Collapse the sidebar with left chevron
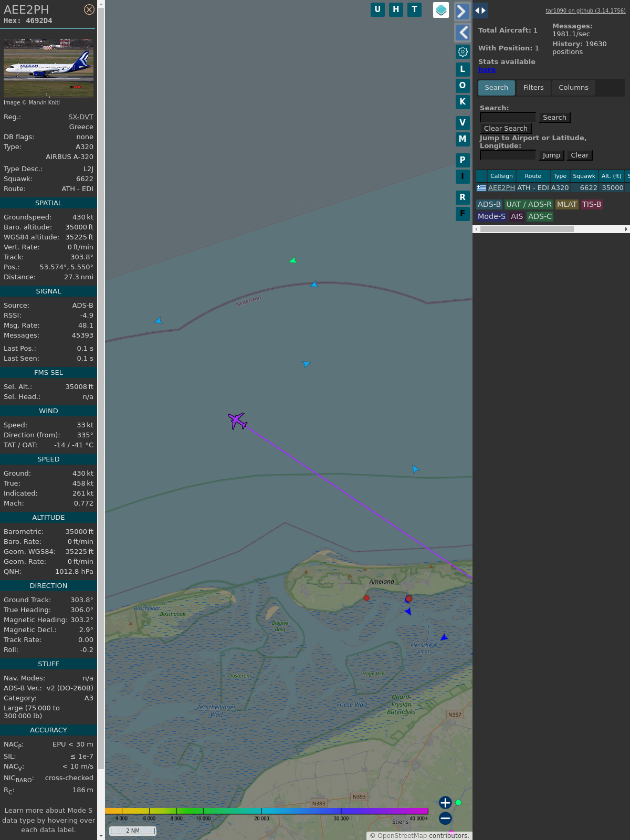Viewport: 630px width, 840px height. [462, 33]
